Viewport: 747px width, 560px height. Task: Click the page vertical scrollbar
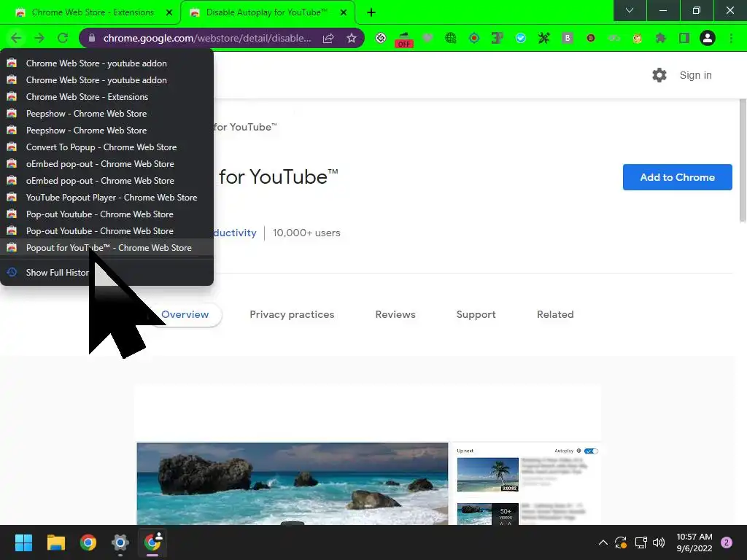point(742,161)
